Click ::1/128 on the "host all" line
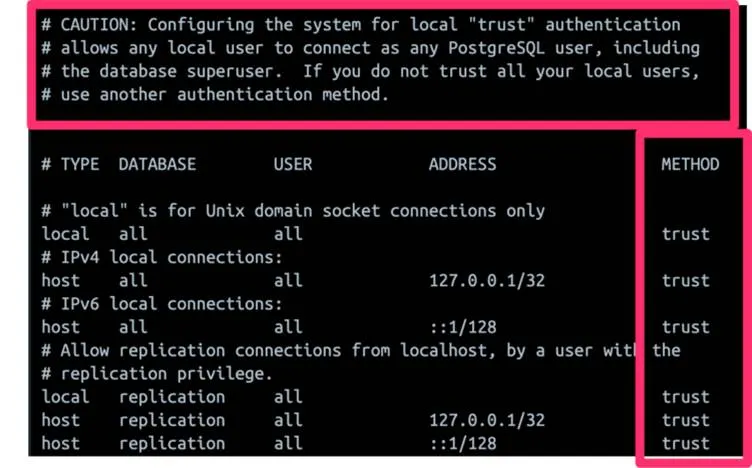752x468 pixels. [461, 327]
